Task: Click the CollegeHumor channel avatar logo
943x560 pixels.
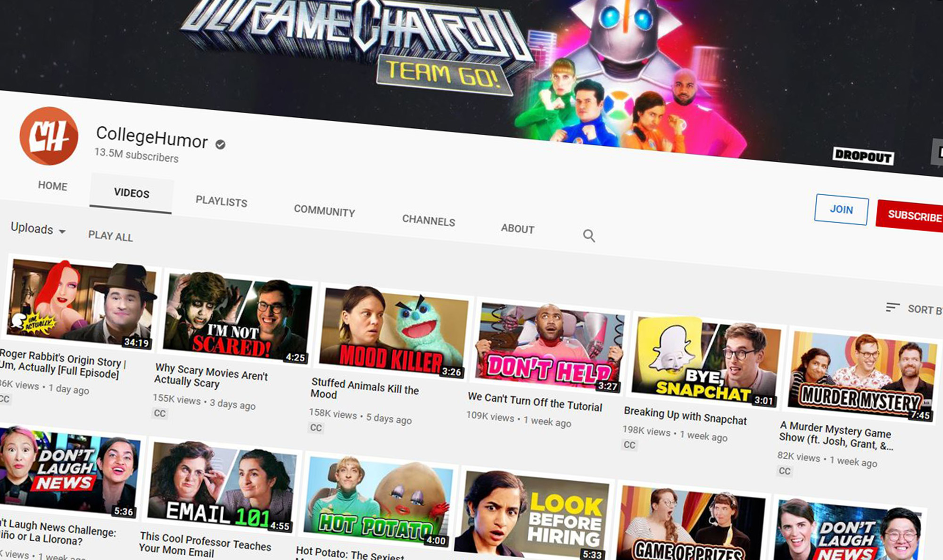Action: tap(49, 136)
